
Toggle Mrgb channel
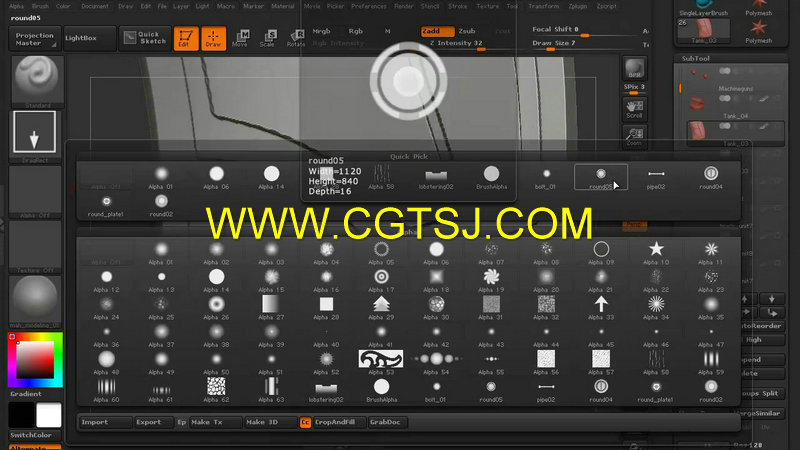[x=321, y=31]
